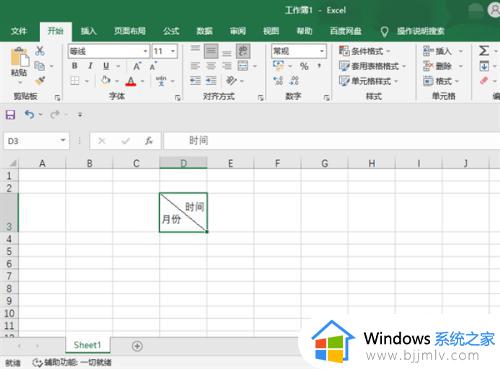
Task: Set middle vertical alignment
Action: 211,51
